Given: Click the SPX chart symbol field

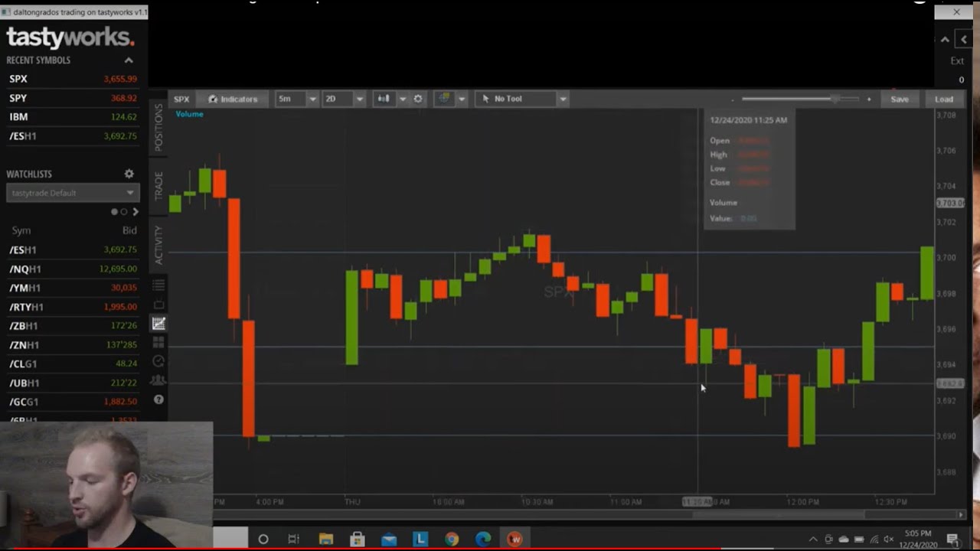Looking at the screenshot, I should pos(181,99).
